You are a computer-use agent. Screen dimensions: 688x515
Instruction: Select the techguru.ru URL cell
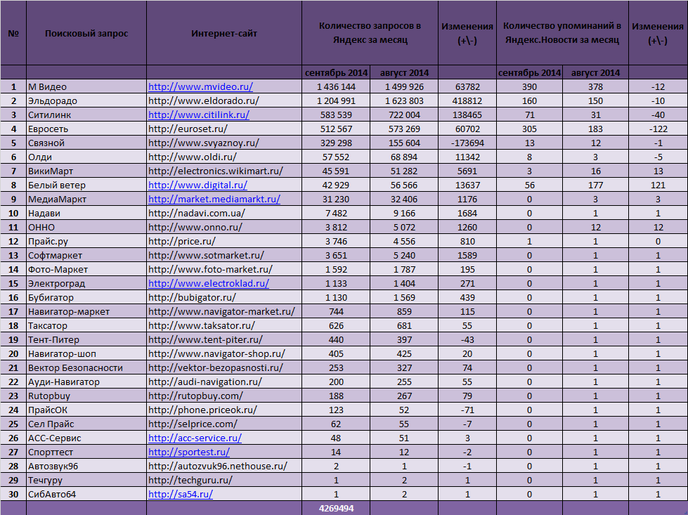tap(224, 480)
